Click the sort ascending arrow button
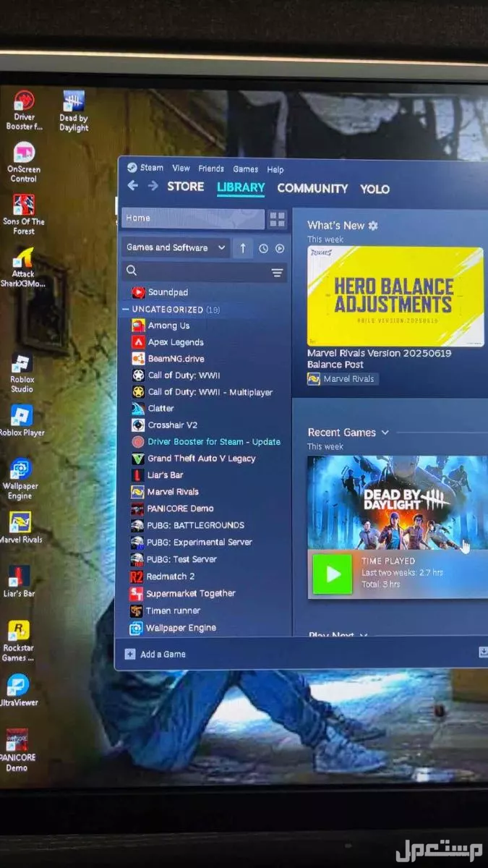This screenshot has width=488, height=868. pos(242,248)
